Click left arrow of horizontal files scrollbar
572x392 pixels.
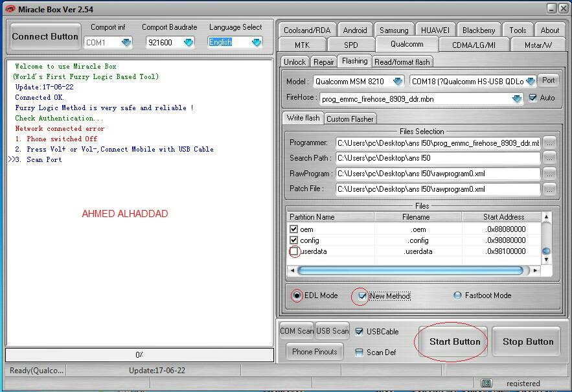click(292, 270)
